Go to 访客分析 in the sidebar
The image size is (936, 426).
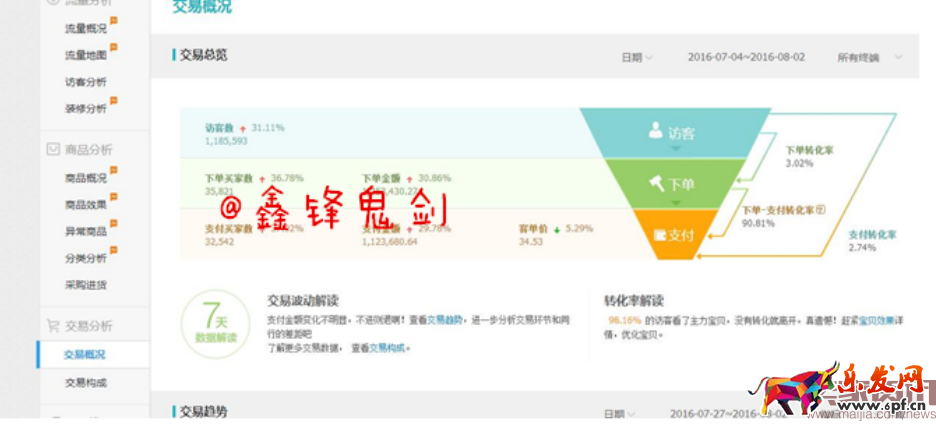(x=85, y=82)
